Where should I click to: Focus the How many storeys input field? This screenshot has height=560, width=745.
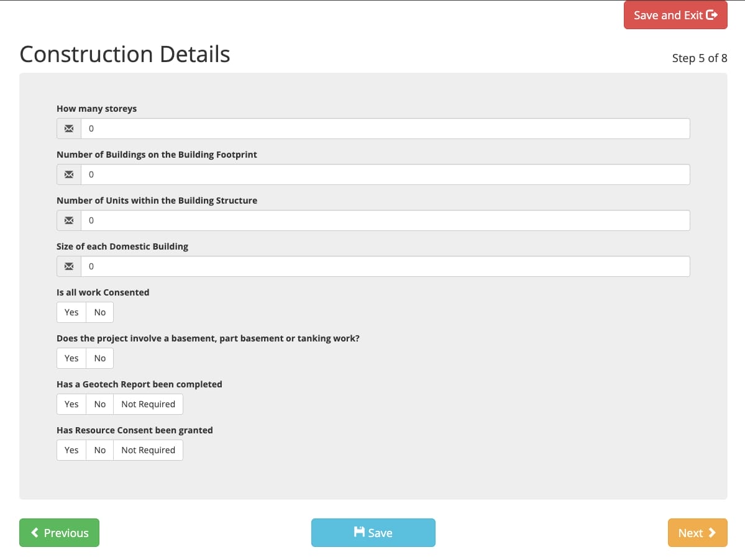pos(385,129)
